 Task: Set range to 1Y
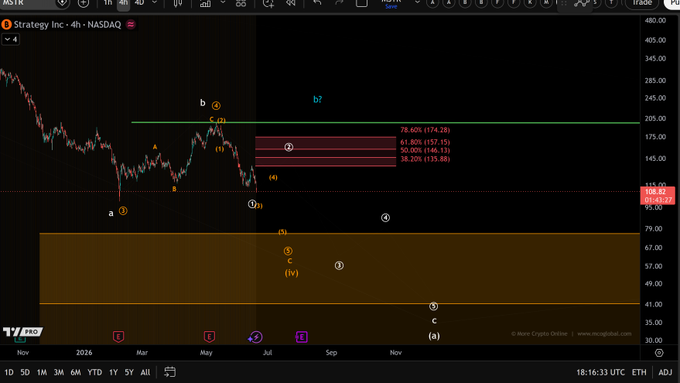point(113,372)
